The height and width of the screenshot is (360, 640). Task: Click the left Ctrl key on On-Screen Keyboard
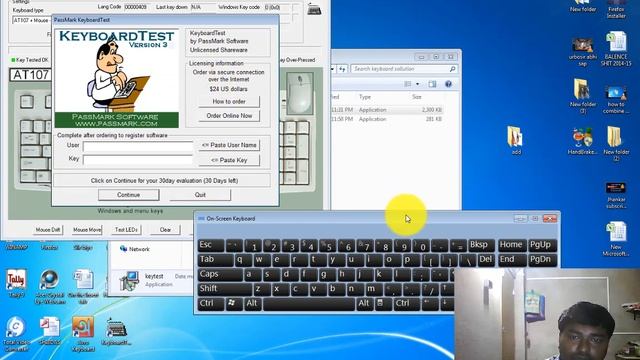coord(211,304)
